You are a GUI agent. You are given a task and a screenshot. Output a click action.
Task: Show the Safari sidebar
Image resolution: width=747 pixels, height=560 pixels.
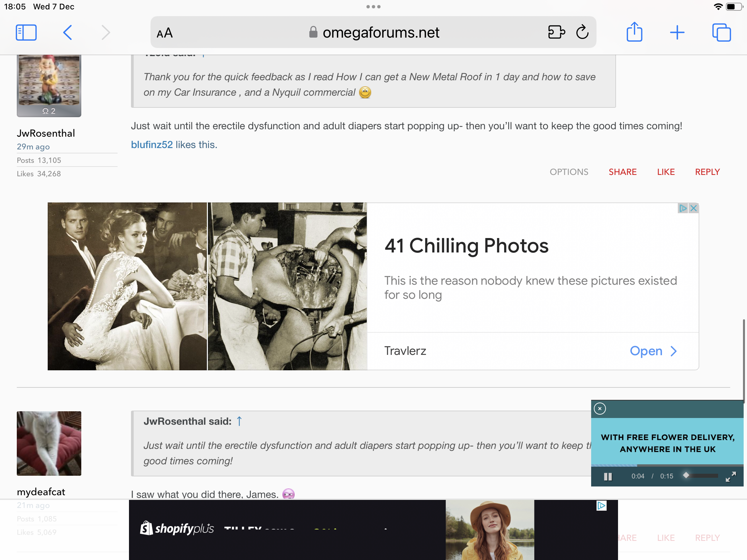(26, 33)
